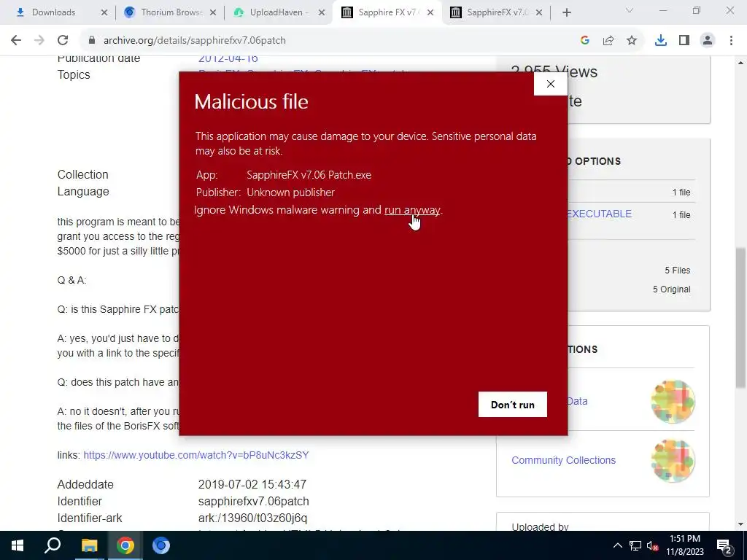747x560 pixels.
Task: Click the 5 Files entry
Action: point(678,270)
